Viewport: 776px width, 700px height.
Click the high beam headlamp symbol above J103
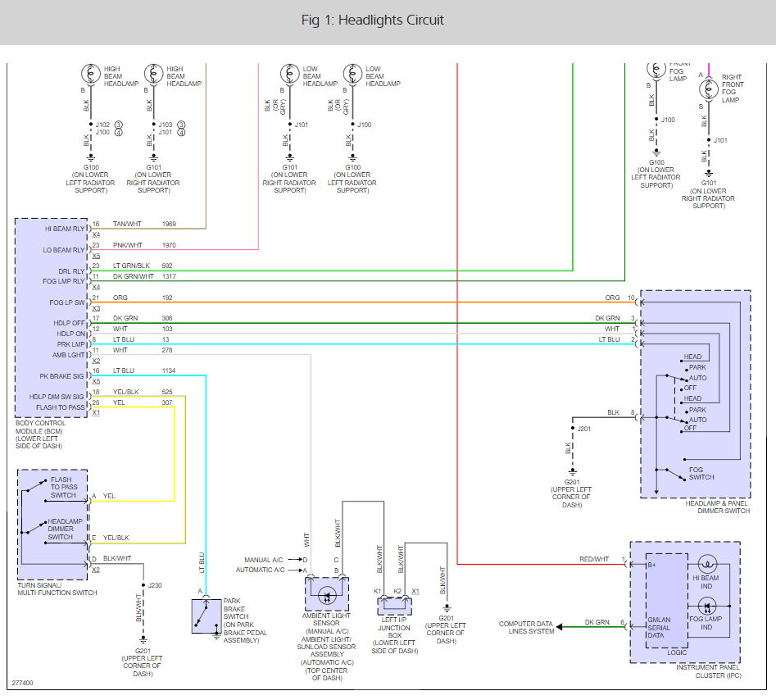click(x=153, y=74)
